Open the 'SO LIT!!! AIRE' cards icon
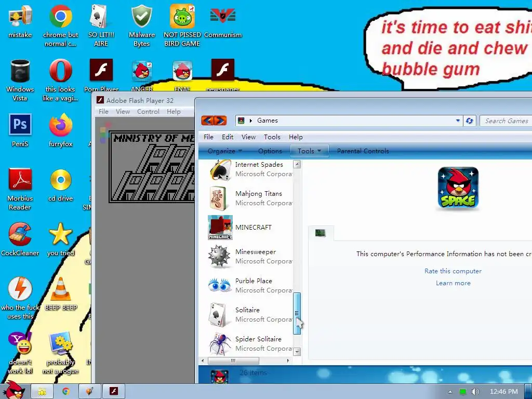 coord(101,26)
